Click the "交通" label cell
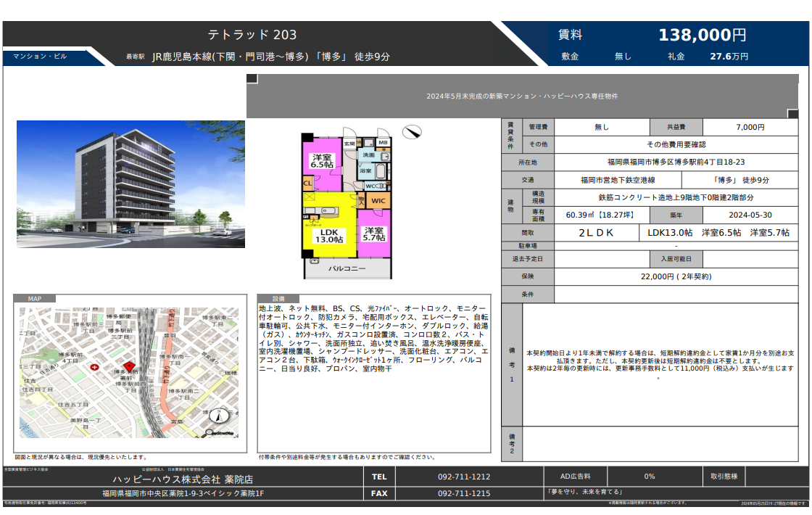 [x=528, y=180]
